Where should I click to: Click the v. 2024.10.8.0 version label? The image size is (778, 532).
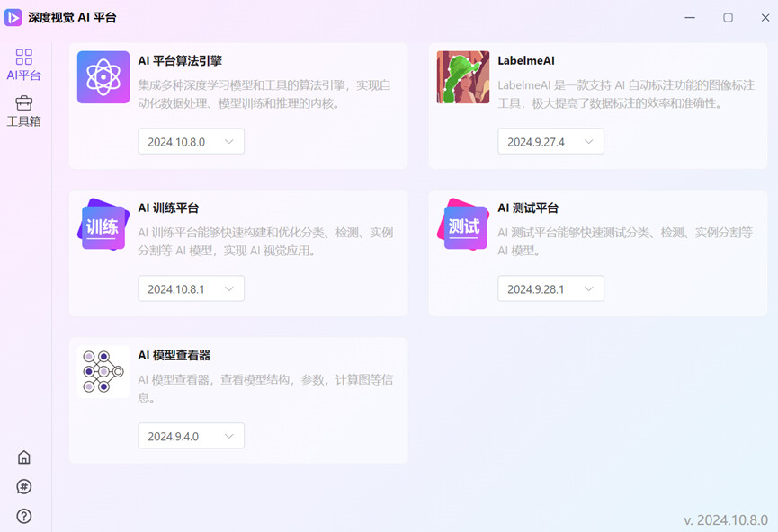click(726, 519)
